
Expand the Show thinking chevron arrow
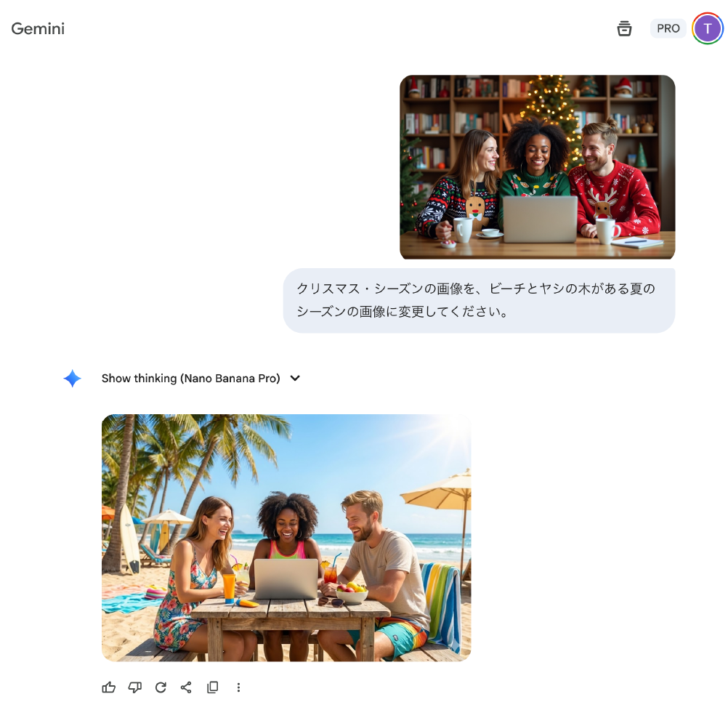click(295, 379)
